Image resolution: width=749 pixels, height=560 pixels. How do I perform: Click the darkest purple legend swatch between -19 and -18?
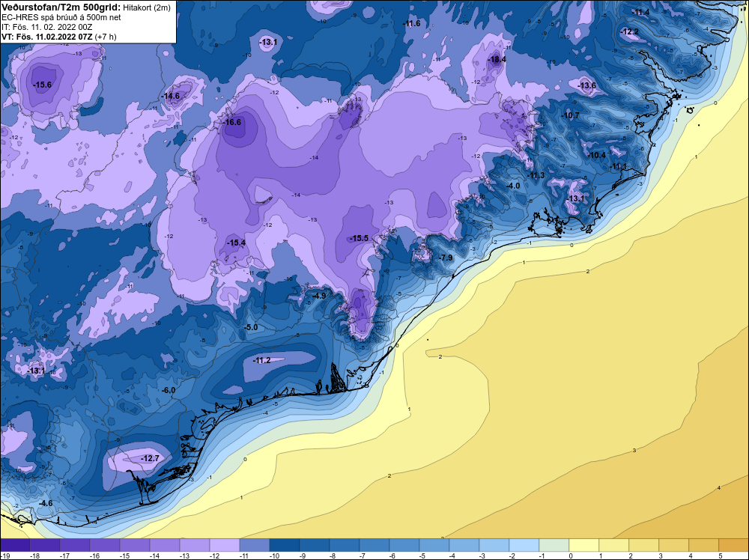pyautogui.click(x=15, y=545)
